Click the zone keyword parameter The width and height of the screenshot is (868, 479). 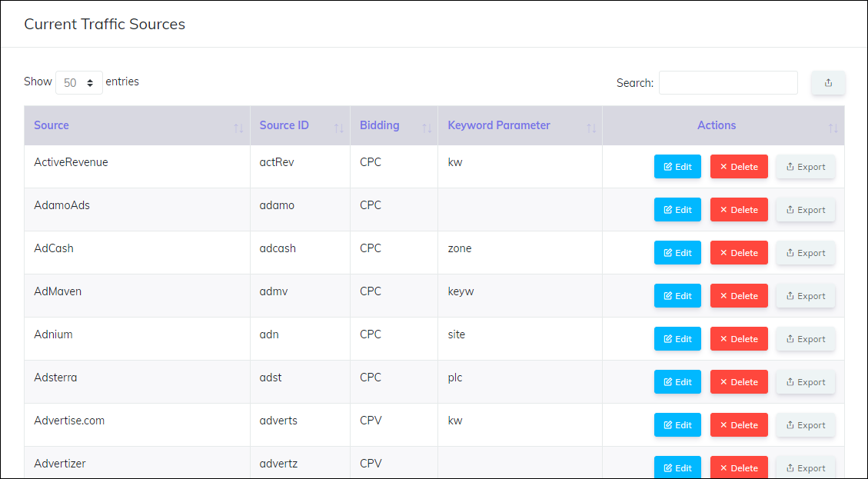(460, 248)
